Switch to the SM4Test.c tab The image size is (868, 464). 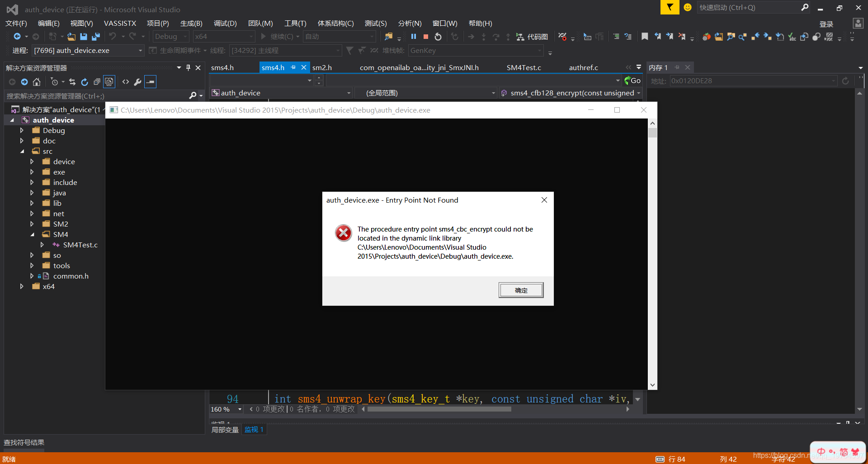pyautogui.click(x=523, y=67)
